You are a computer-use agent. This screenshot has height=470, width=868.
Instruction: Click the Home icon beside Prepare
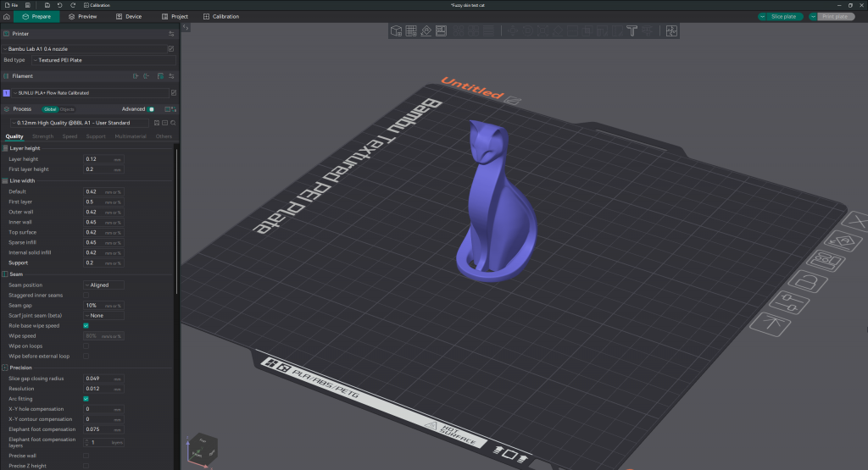[7, 16]
